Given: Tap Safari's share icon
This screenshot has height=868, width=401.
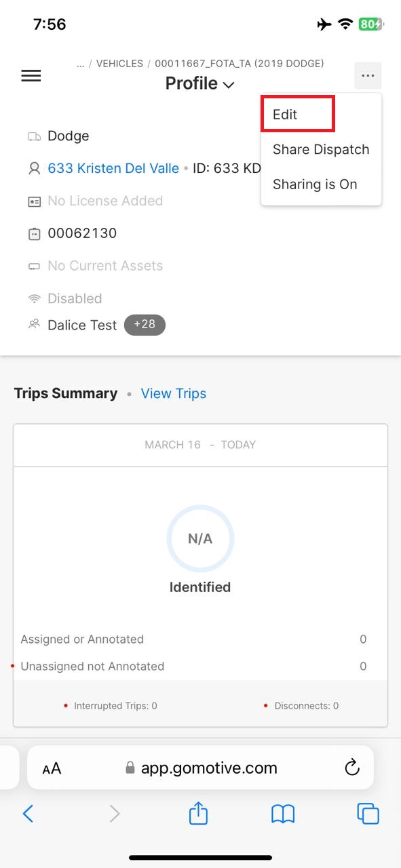Looking at the screenshot, I should click(198, 812).
